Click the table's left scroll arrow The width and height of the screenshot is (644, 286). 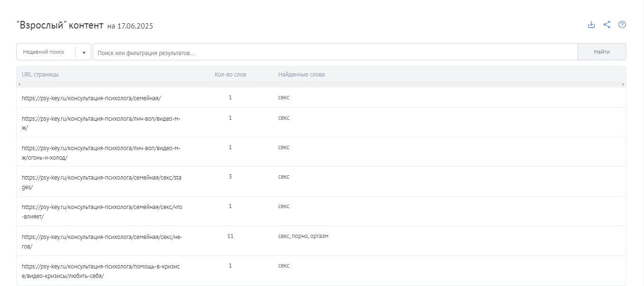(19, 84)
